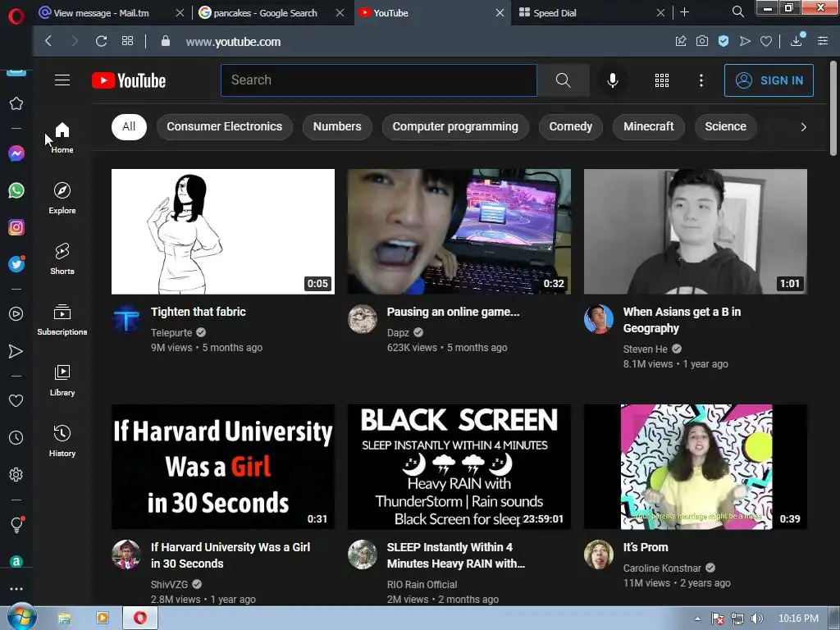Start voice search with microphone icon

[x=613, y=80]
